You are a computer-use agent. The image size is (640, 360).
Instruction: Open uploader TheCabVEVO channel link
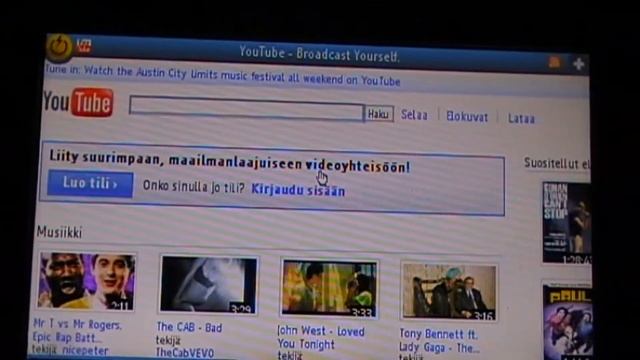point(185,353)
